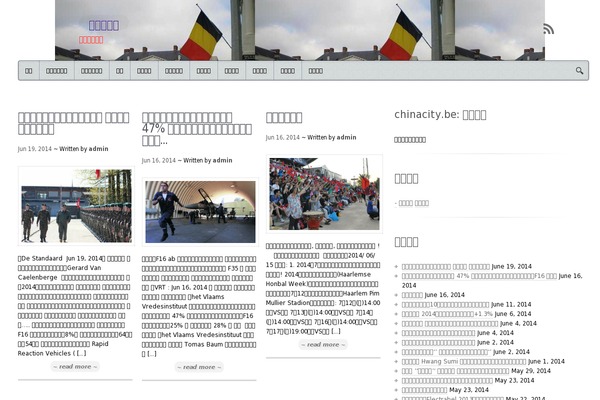The width and height of the screenshot is (600, 400).
Task: Click the chinacity.be sidebar heading
Action: [x=440, y=114]
